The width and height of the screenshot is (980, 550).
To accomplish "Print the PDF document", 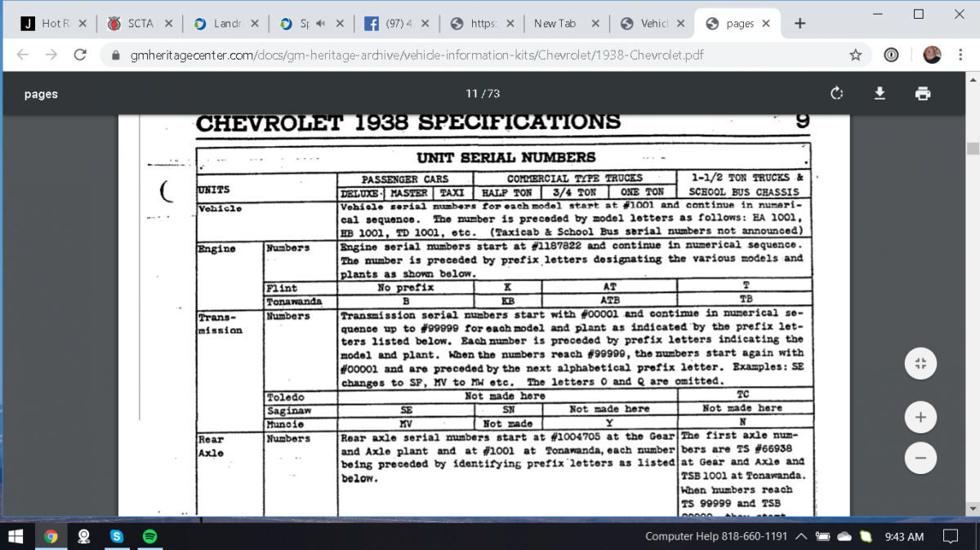I will pos(923,94).
